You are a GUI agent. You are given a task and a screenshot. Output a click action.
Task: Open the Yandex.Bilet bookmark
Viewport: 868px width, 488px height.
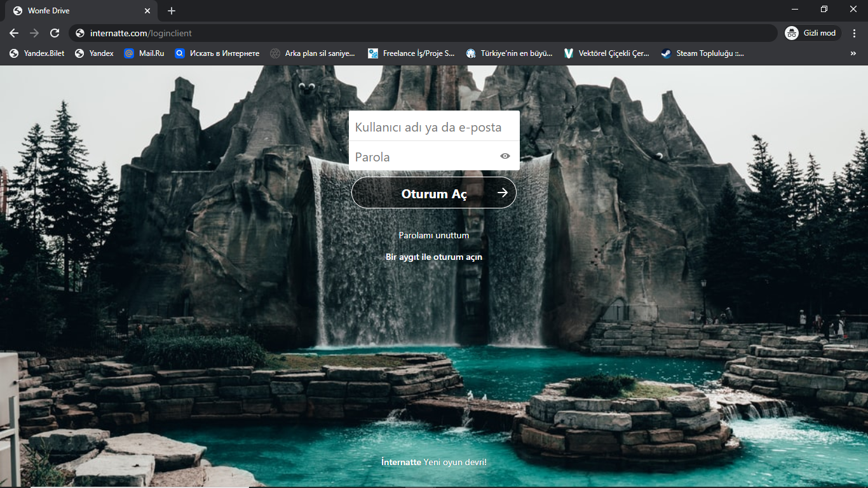pos(37,53)
